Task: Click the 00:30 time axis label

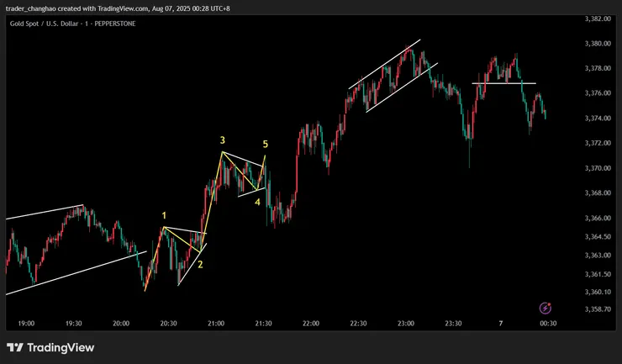Action: coord(548,324)
